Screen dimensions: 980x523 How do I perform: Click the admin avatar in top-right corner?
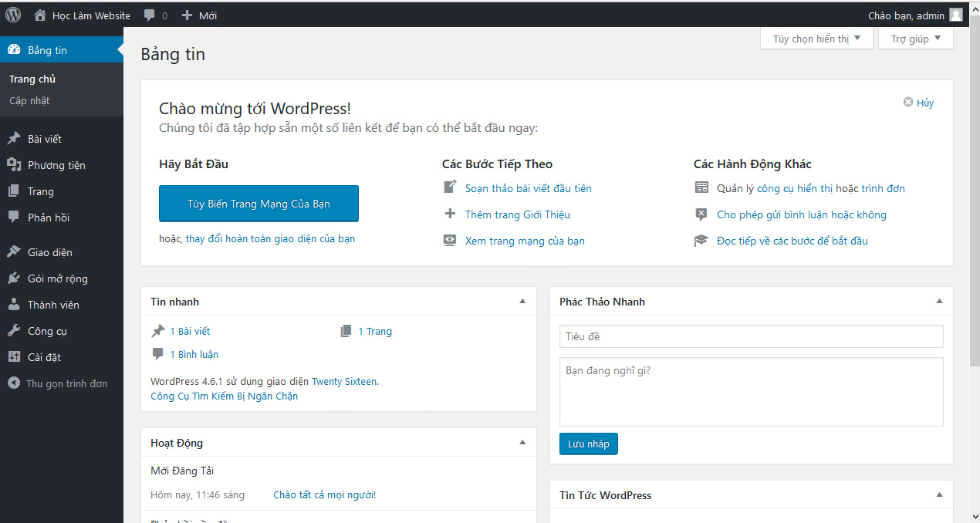click(x=956, y=15)
